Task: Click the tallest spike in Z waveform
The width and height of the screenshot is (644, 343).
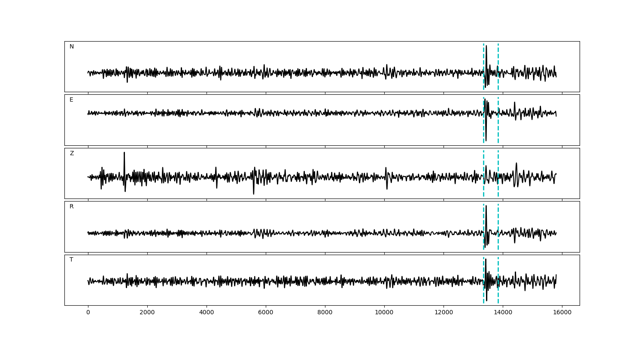Action: coord(124,153)
